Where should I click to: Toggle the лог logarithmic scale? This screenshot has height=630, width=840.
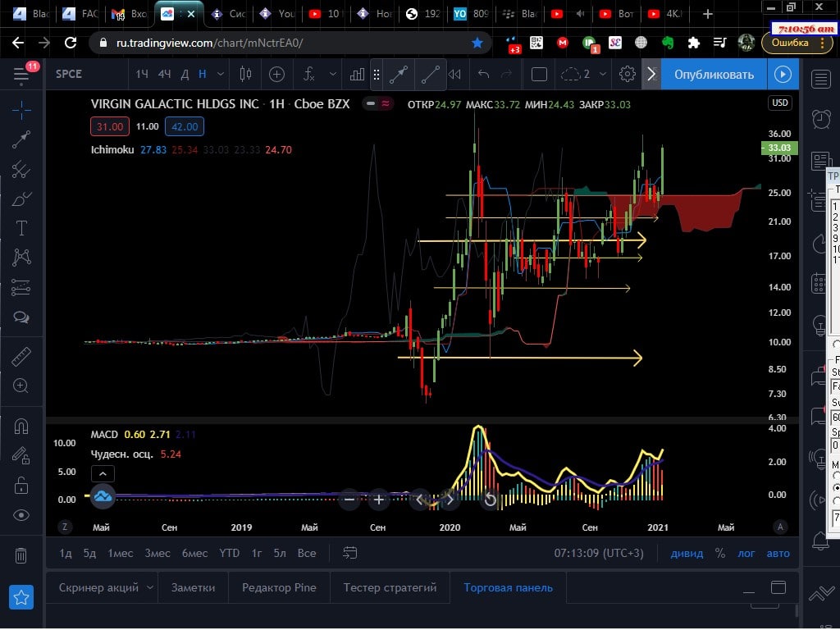pyautogui.click(x=746, y=554)
